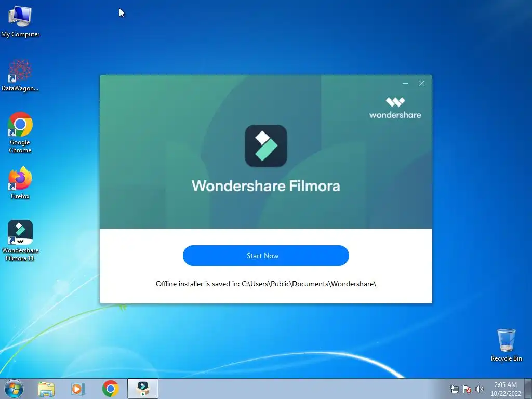The width and height of the screenshot is (532, 399).
Task: Open the Action Center flag tray icon
Action: coord(467,389)
